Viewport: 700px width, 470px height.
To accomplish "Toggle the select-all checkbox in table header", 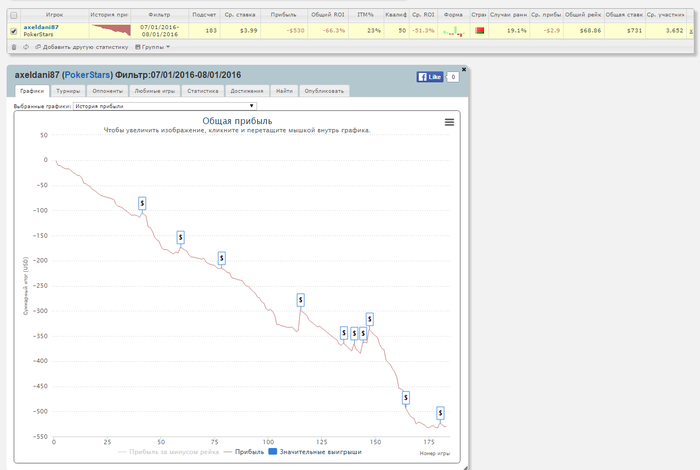I will click(14, 16).
